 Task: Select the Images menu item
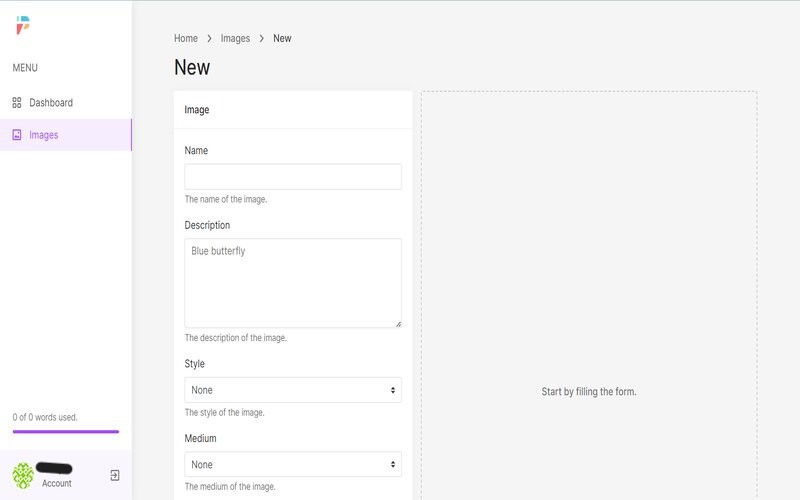pos(44,135)
